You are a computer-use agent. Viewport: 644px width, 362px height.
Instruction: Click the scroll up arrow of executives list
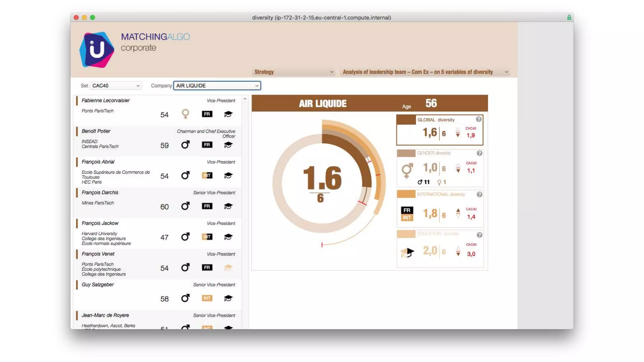(245, 99)
